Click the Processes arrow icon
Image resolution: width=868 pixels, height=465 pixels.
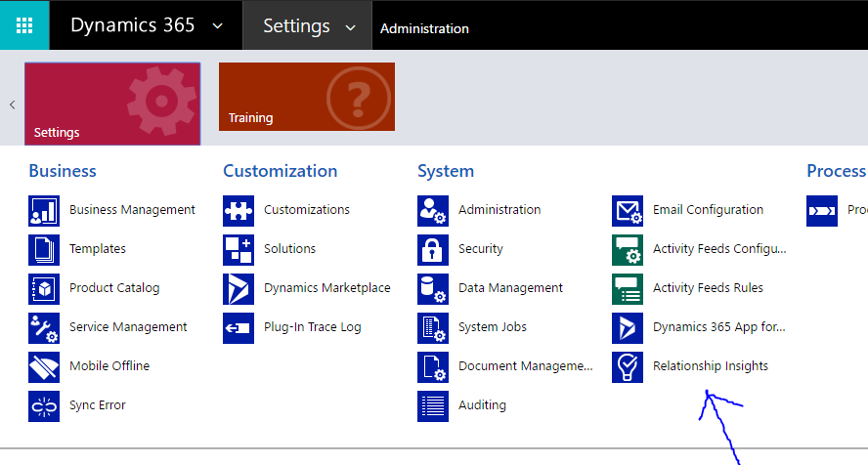click(822, 211)
